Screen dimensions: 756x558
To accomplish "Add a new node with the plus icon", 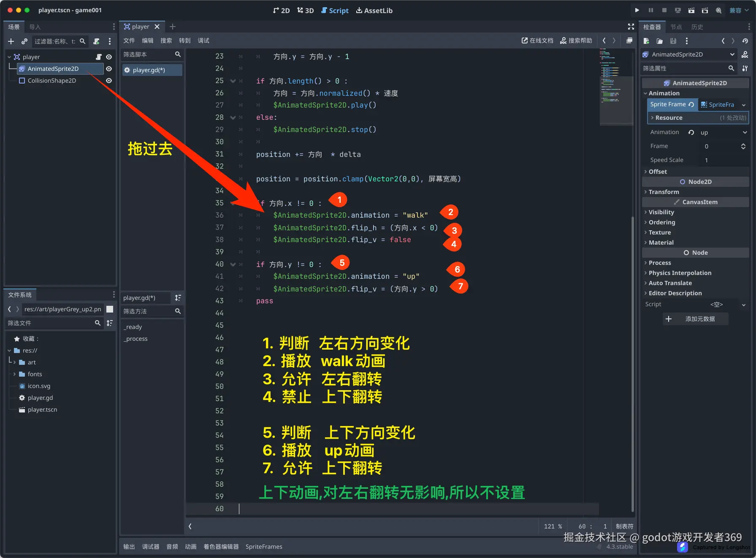I will tap(11, 41).
